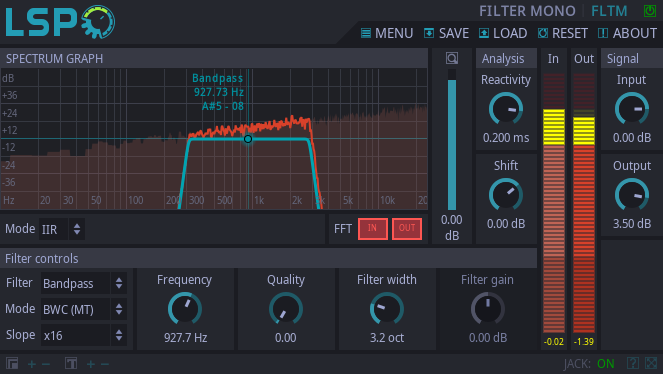
Task: Click the second plus icon in bottom bar
Action: [x=90, y=363]
